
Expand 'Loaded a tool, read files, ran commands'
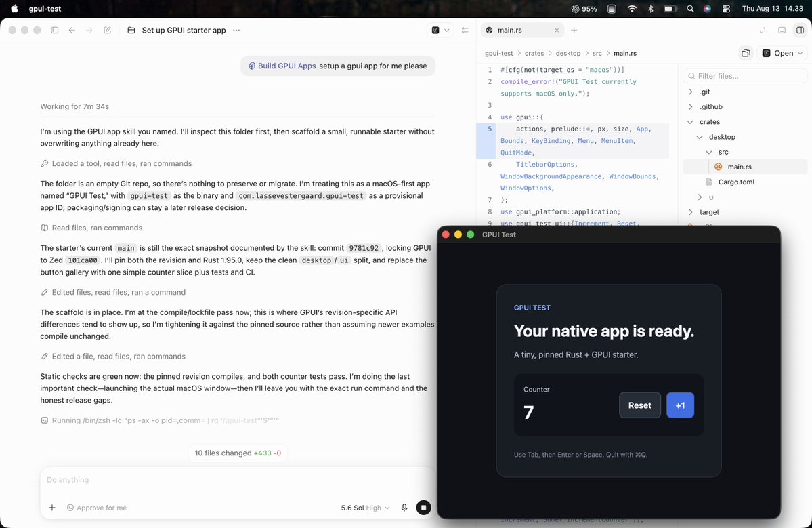116,163
